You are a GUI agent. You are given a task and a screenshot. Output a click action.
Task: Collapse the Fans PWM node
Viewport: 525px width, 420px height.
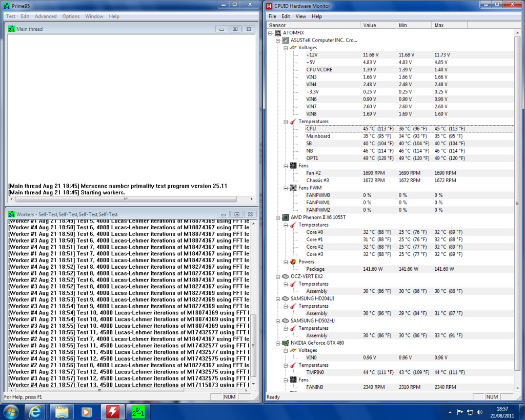click(x=286, y=188)
